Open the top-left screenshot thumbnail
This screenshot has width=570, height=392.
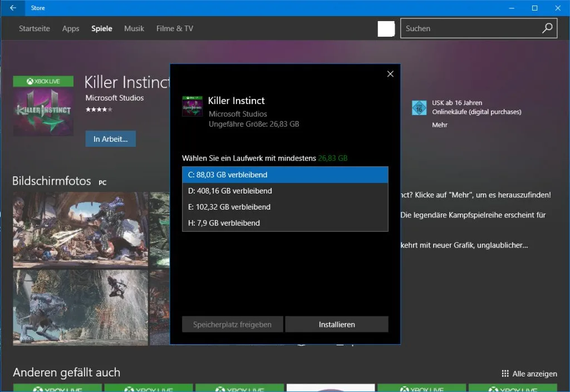coord(81,230)
